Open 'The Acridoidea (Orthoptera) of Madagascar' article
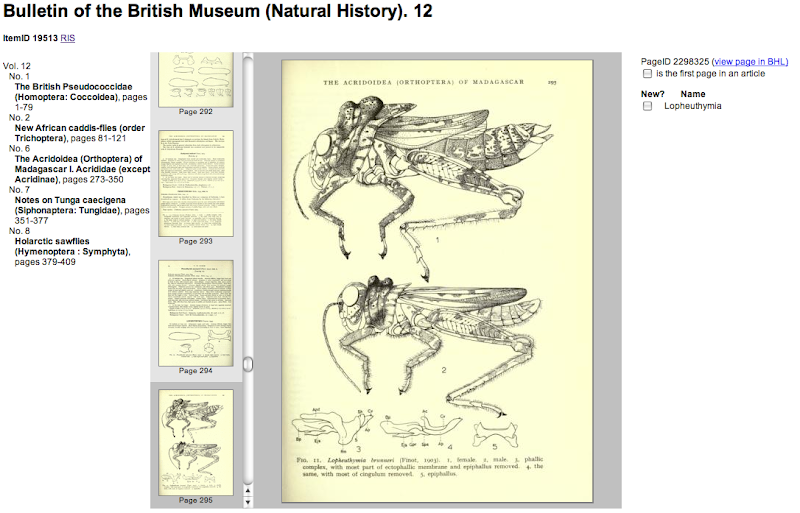Viewport: 800px width, 513px height. click(82, 169)
